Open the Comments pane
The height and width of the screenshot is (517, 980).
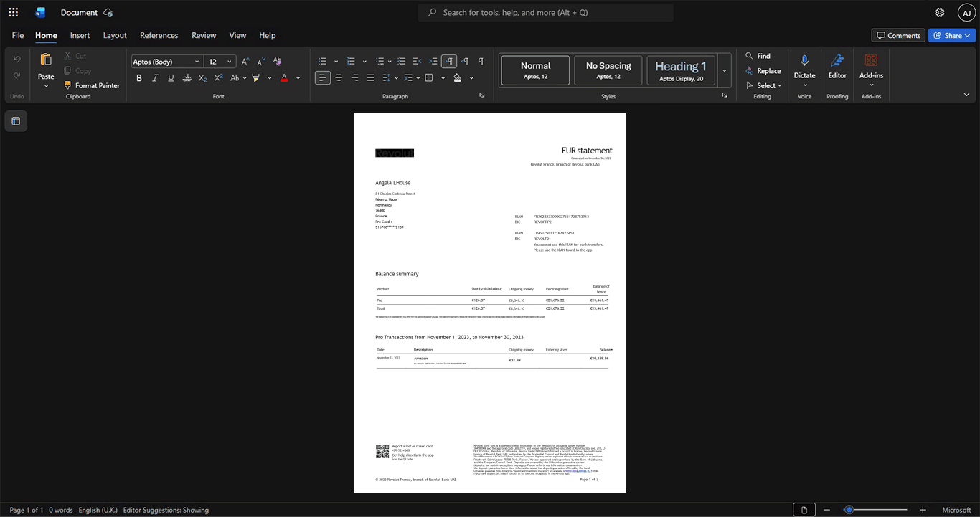click(x=898, y=35)
